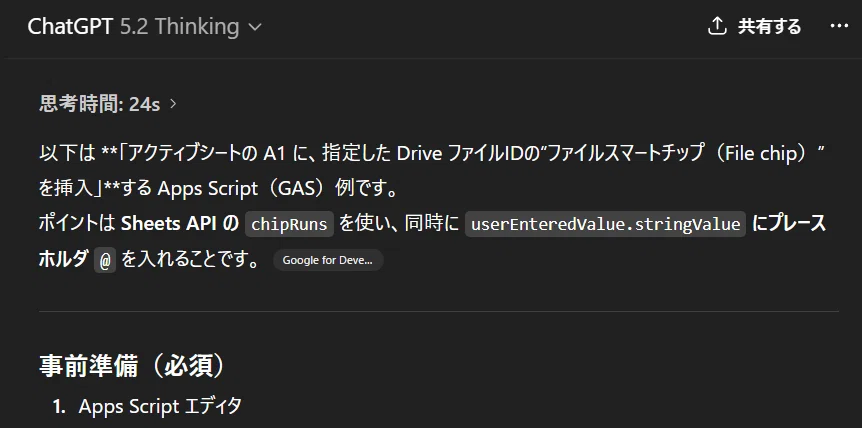862x428 pixels.
Task: Expand the 思考時間: 24s thinking details
Action: [108, 104]
